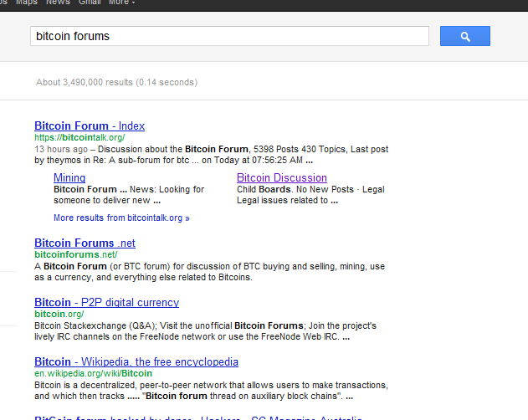Open the Mining sitelink
Screen dimensions: 528x420
(69, 177)
